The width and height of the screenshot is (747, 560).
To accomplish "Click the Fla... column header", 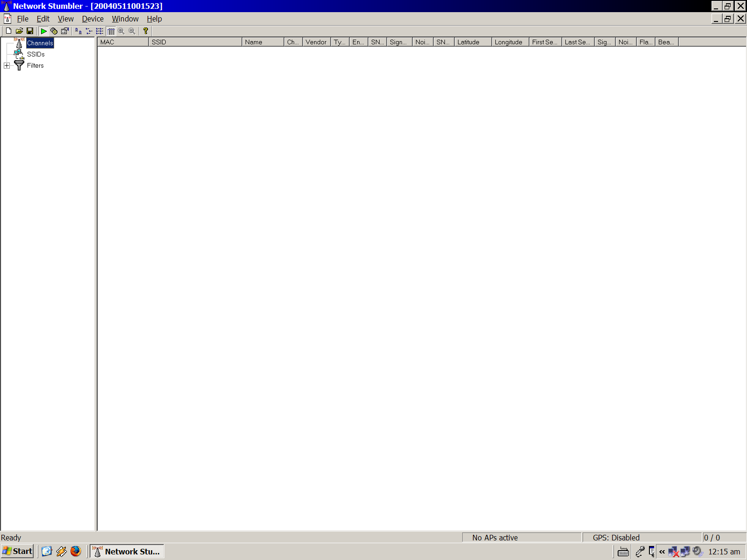I will click(646, 42).
